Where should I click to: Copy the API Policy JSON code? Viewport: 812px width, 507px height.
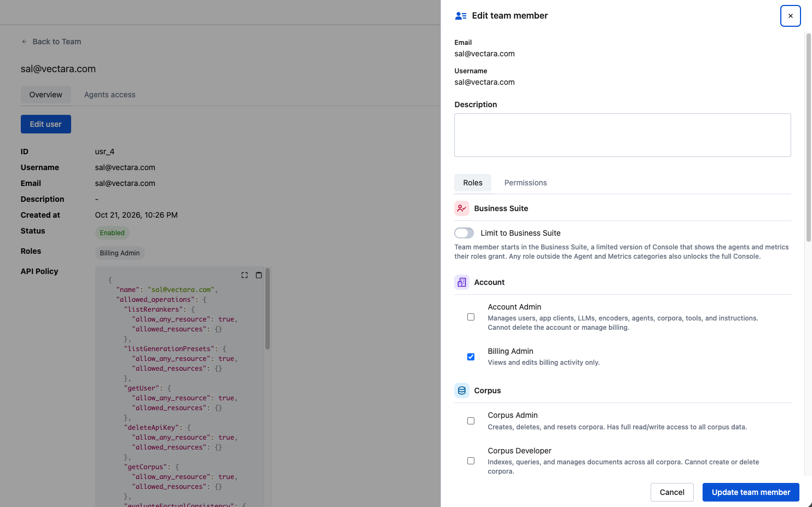(x=259, y=275)
